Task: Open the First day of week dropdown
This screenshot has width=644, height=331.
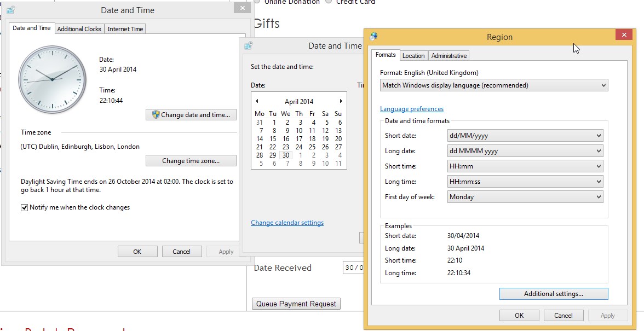Action: pos(525,197)
